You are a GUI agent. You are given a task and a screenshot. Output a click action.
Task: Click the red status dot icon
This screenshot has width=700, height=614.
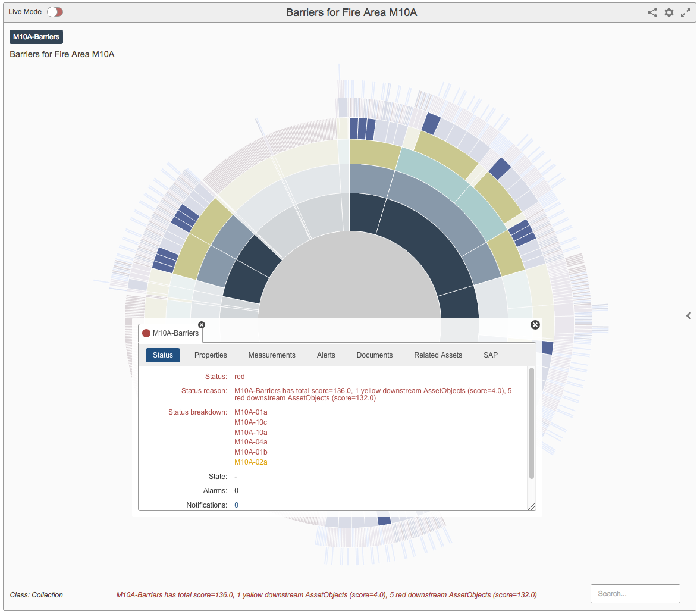click(x=146, y=333)
